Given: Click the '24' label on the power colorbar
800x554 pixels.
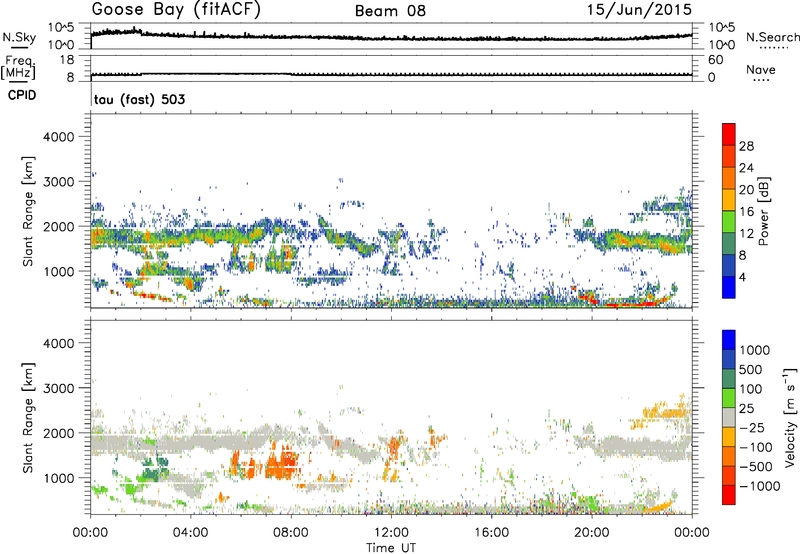Looking at the screenshot, I should tap(746, 168).
